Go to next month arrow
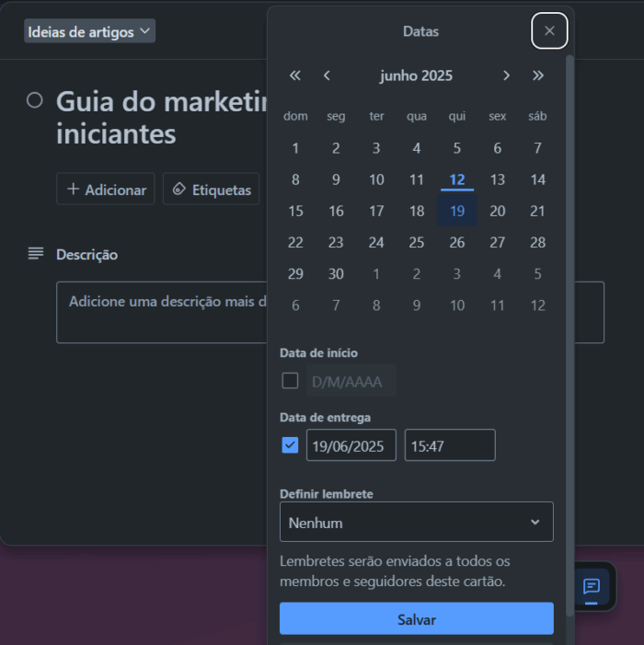Image resolution: width=644 pixels, height=645 pixels. coord(506,75)
